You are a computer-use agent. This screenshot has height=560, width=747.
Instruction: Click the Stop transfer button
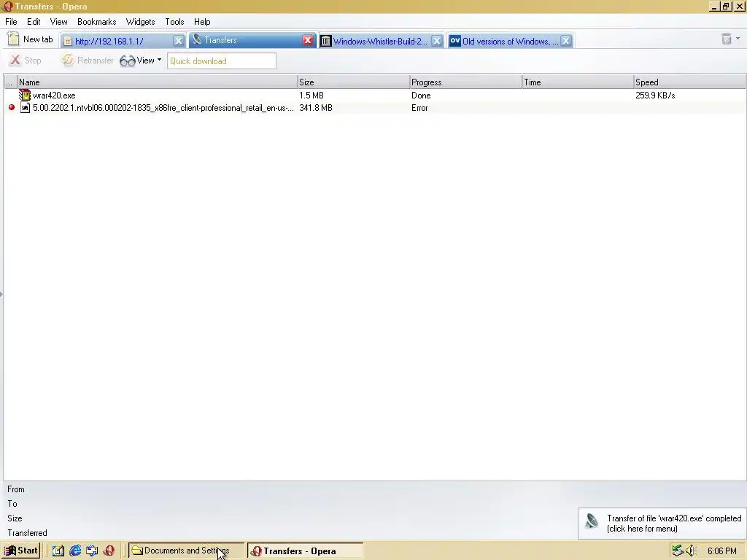pos(26,61)
